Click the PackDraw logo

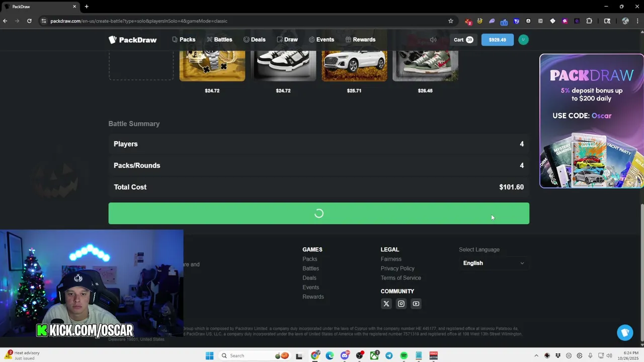[x=133, y=40]
